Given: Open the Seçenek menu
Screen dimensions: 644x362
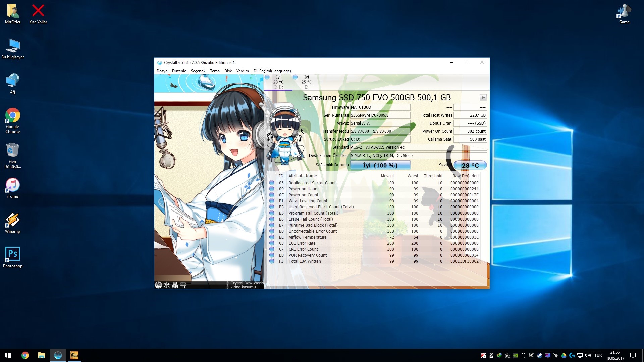Looking at the screenshot, I should (x=198, y=71).
